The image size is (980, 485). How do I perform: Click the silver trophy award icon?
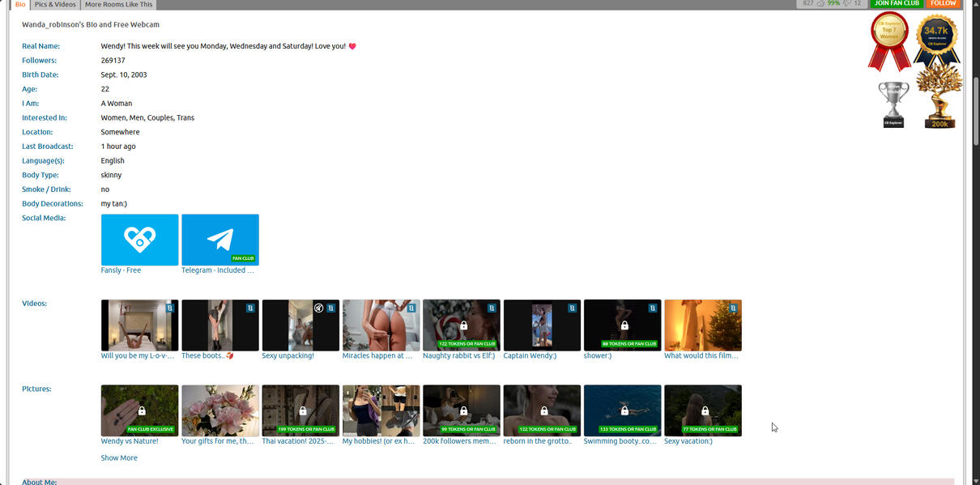[x=893, y=104]
